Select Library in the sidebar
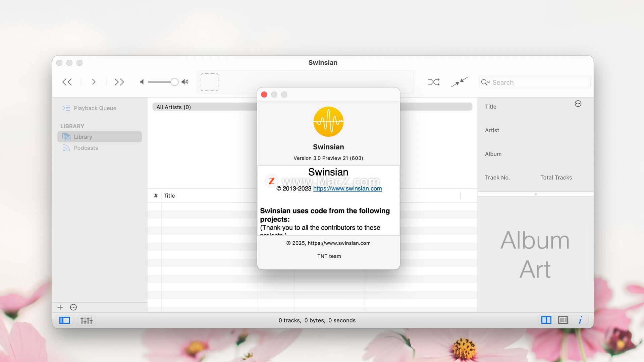 pos(100,137)
